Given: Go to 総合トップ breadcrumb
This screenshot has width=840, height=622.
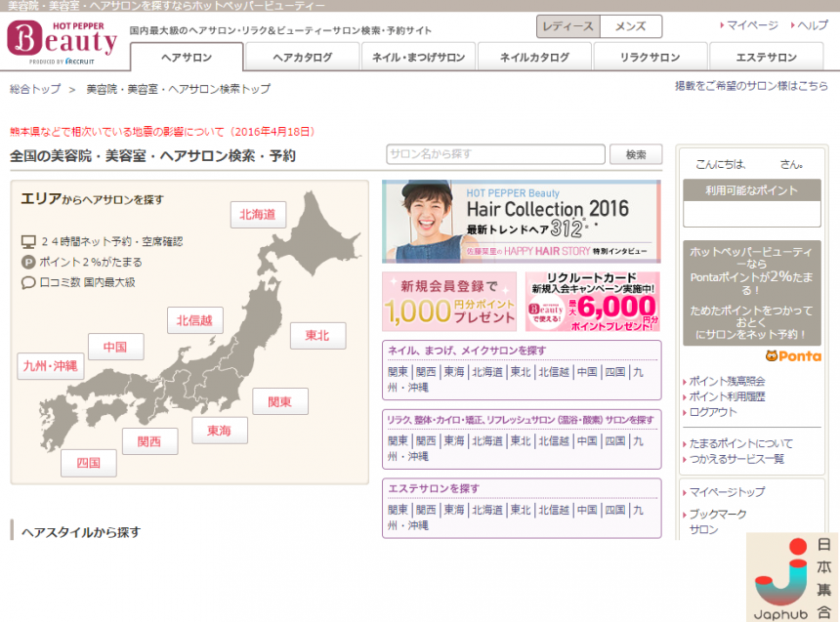Looking at the screenshot, I should [x=35, y=89].
